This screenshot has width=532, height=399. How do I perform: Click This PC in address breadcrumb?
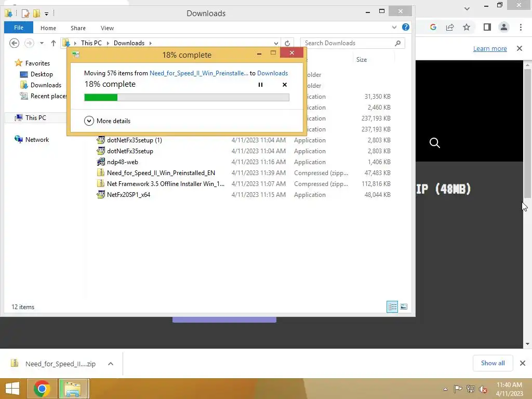click(91, 43)
